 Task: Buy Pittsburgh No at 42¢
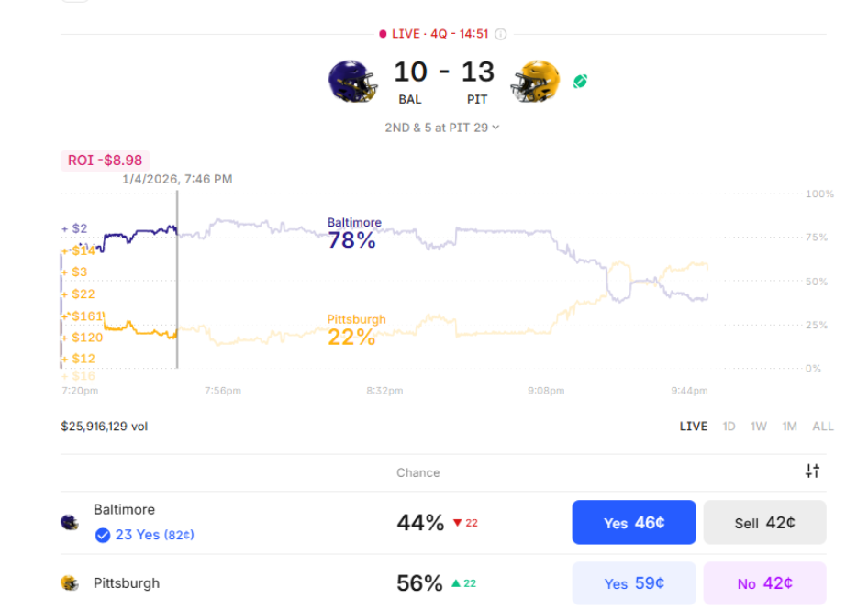click(x=764, y=583)
